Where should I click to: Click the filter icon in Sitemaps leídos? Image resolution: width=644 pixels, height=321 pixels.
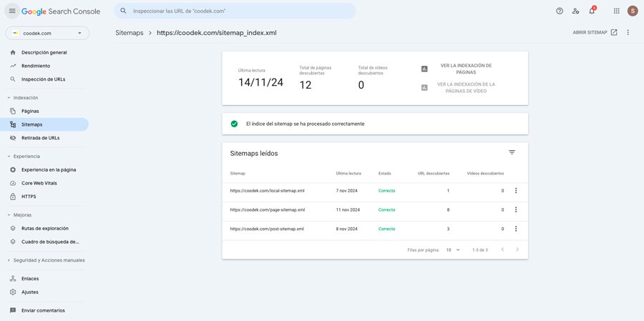coord(512,152)
